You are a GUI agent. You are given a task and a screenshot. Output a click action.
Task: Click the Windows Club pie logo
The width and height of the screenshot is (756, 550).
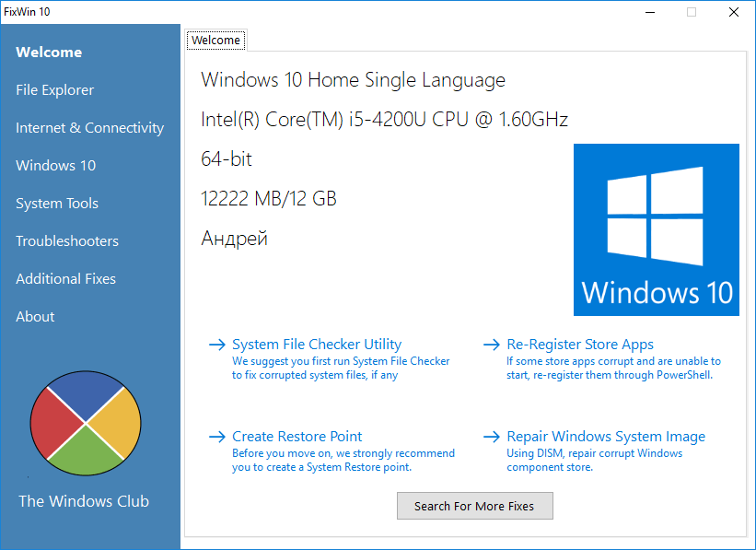point(86,422)
